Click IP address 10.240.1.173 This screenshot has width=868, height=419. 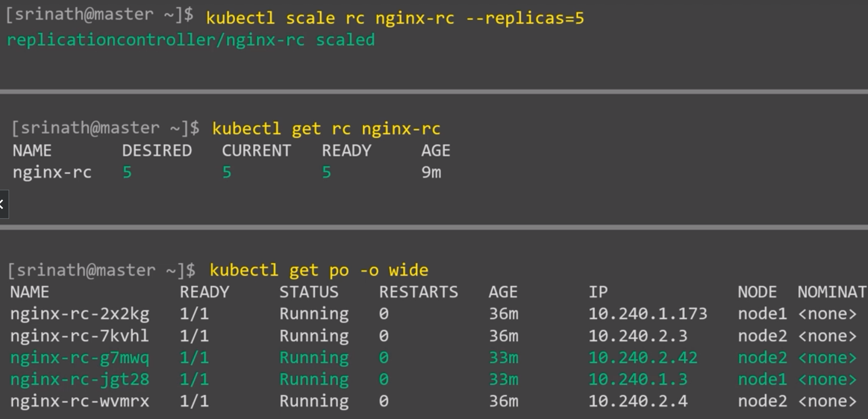648,314
